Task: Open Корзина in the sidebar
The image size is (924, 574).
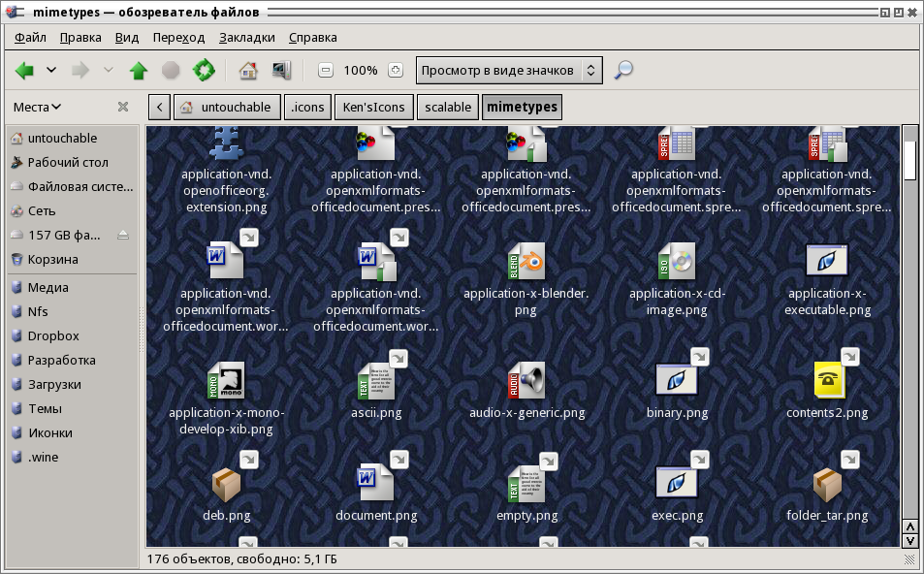Action: click(x=73, y=259)
